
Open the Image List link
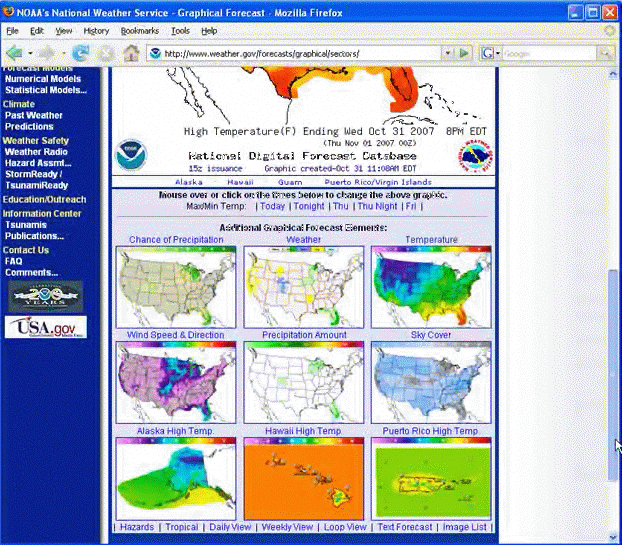(x=465, y=527)
